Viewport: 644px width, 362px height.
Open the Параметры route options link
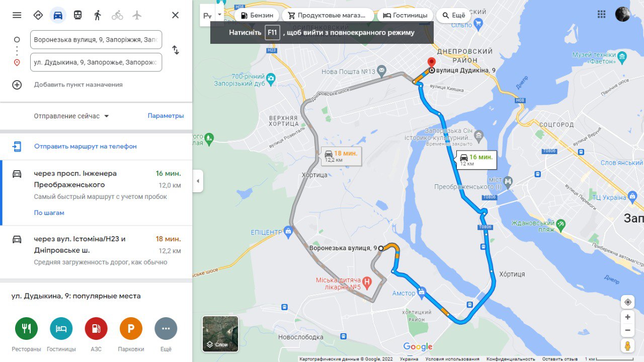[x=166, y=116]
